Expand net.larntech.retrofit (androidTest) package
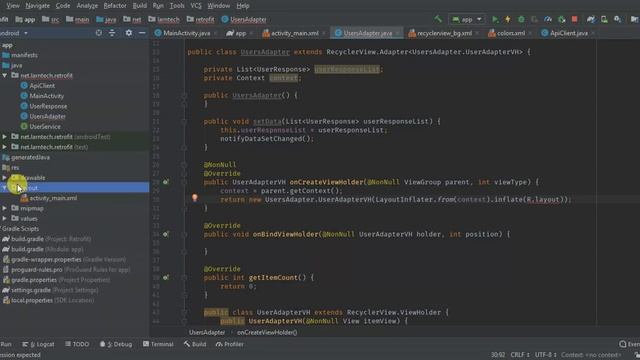640x360 pixels. pos(4,137)
